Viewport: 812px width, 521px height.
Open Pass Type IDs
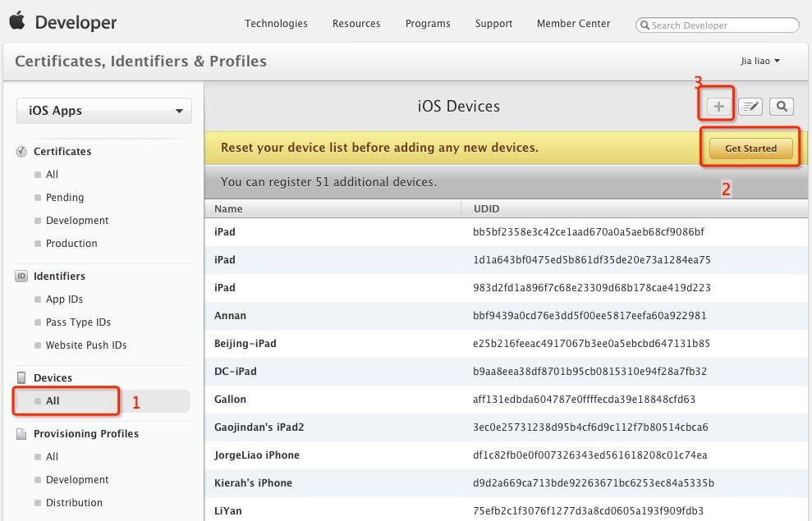[78, 322]
